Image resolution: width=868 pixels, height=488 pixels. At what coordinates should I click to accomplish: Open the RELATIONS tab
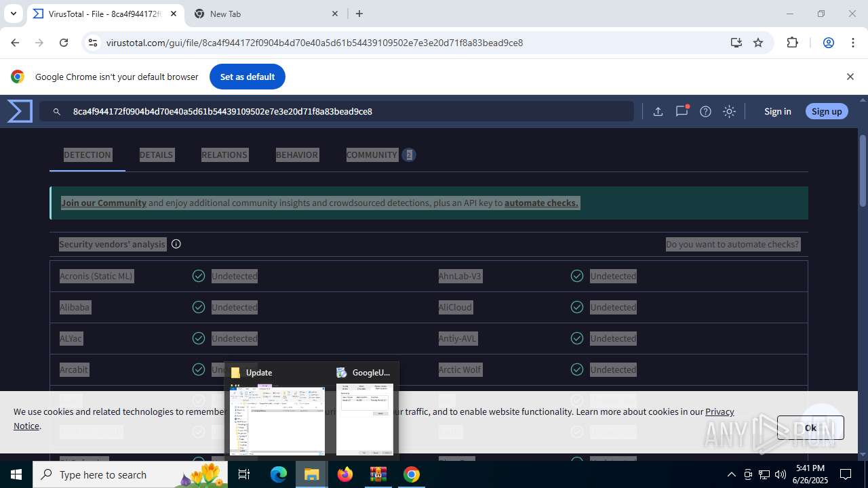click(224, 155)
